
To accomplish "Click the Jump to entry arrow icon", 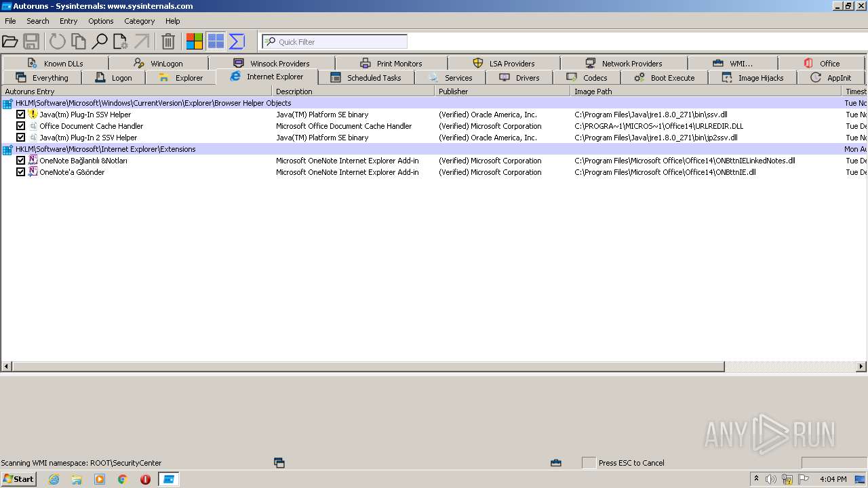I will pos(141,42).
